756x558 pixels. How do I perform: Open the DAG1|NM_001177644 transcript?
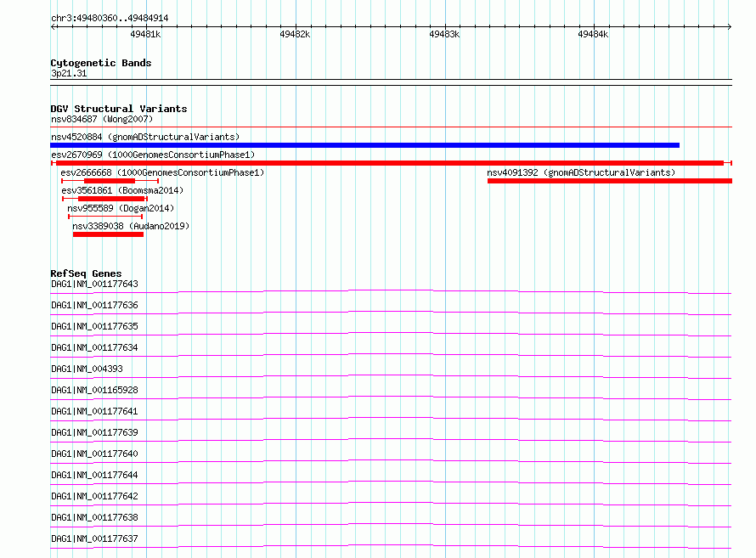coord(94,475)
